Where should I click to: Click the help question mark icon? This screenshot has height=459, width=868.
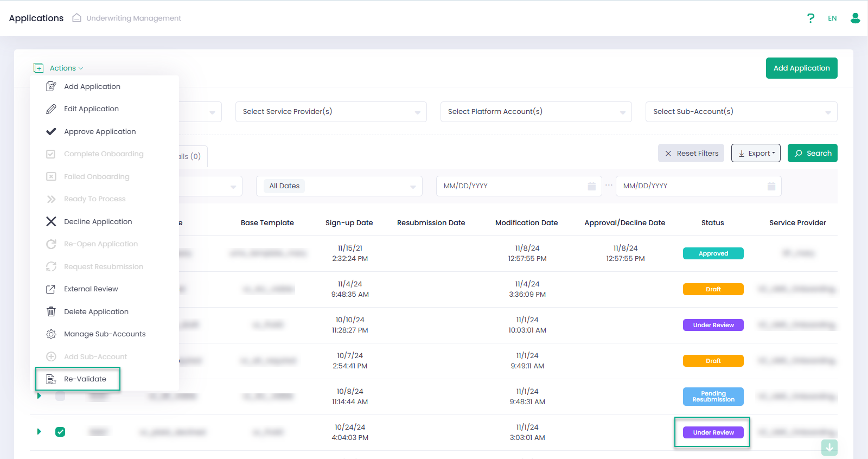810,18
